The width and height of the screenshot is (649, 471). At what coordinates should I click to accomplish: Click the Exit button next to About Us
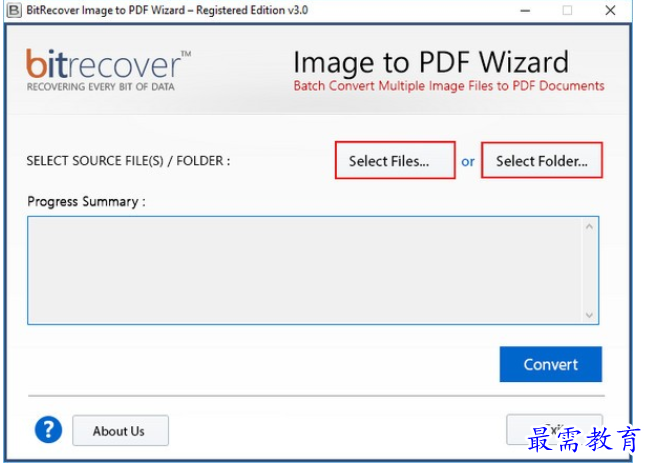tap(554, 429)
